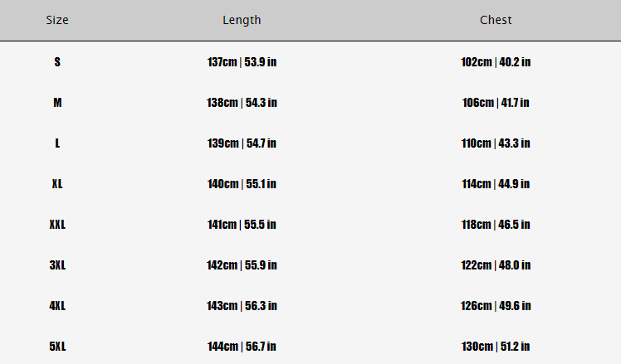Click the 142cm | 55.9 in length cell
The image size is (621, 364).
(x=242, y=265)
